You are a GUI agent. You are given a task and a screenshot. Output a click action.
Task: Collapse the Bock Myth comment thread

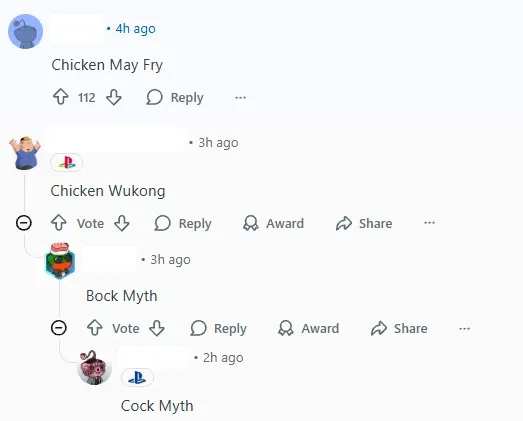pos(59,328)
